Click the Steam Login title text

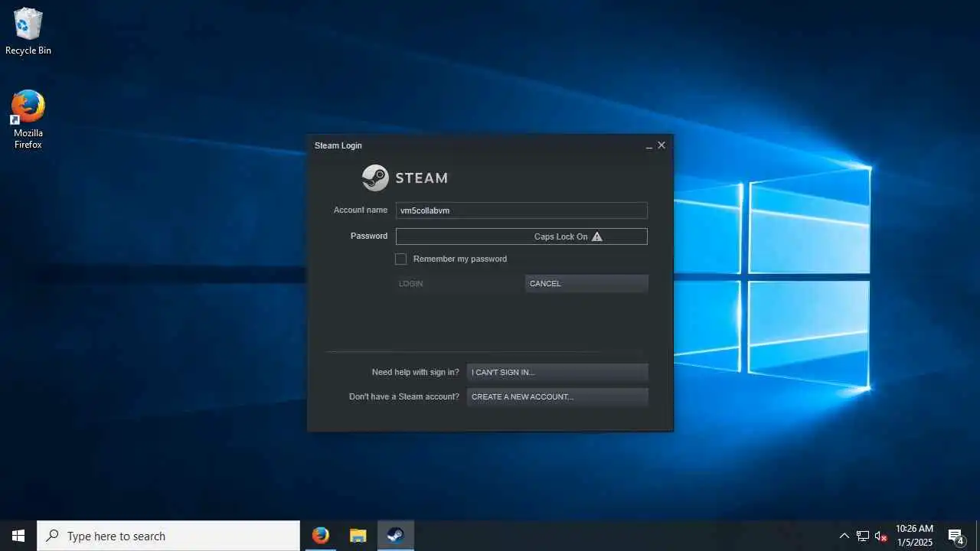tap(338, 145)
